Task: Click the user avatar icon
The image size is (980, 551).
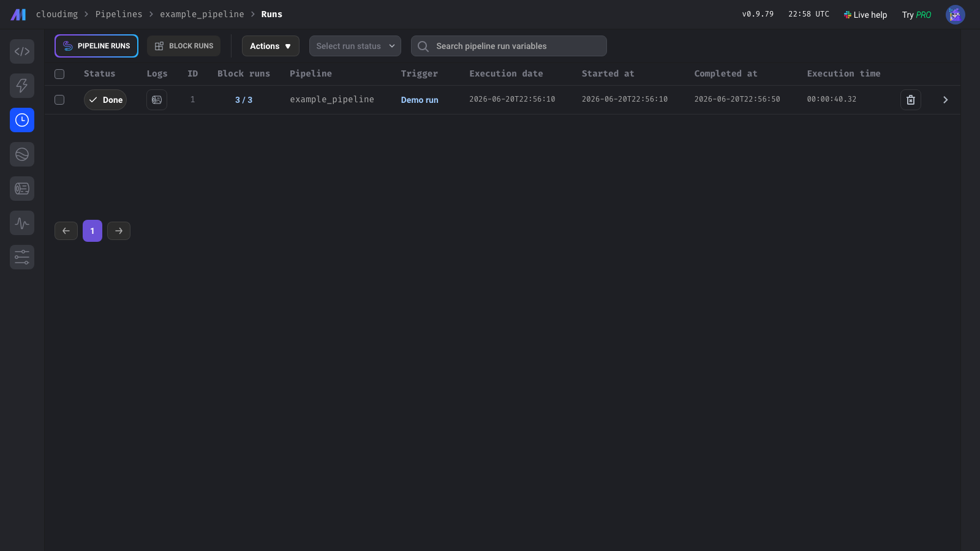Action: [x=955, y=15]
